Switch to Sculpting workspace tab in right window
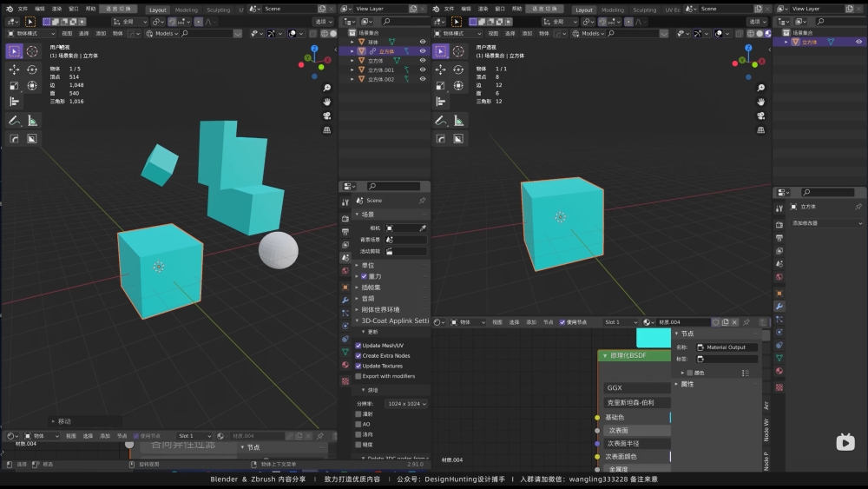Viewport: 868px width, 489px height. click(644, 10)
